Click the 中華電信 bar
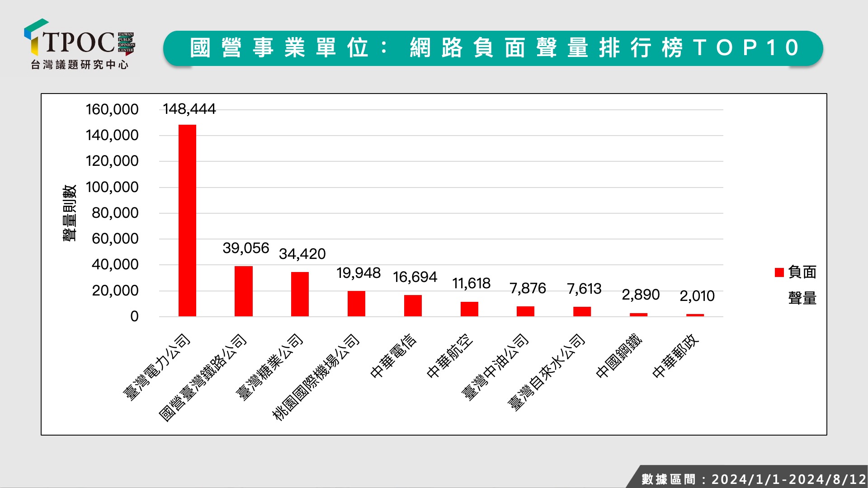The height and width of the screenshot is (488, 868). pos(413,305)
